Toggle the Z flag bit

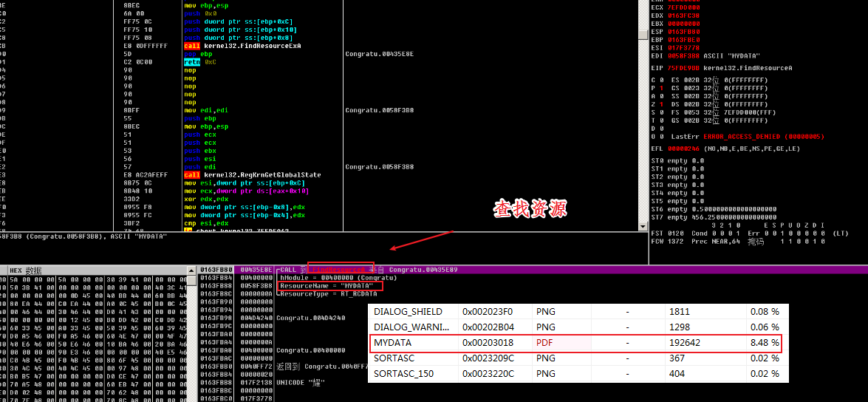[662, 104]
